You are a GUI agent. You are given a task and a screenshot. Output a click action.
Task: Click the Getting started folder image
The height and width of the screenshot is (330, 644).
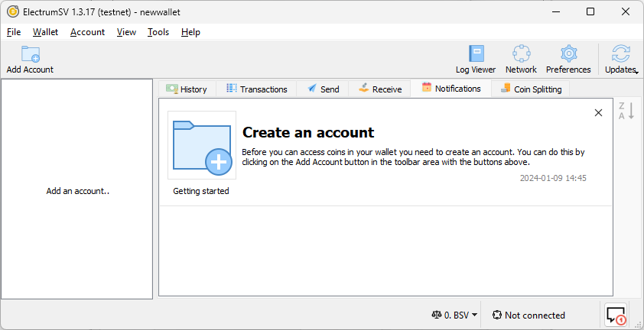coord(202,145)
